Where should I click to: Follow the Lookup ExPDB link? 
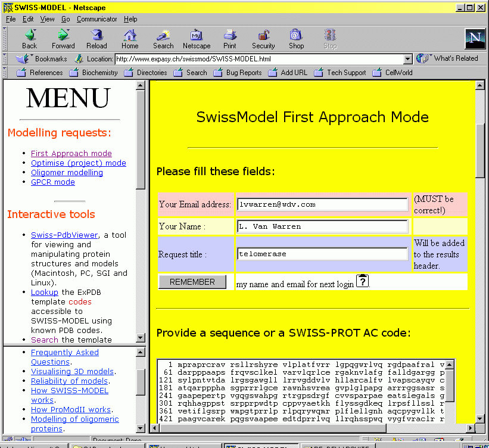tap(45, 293)
